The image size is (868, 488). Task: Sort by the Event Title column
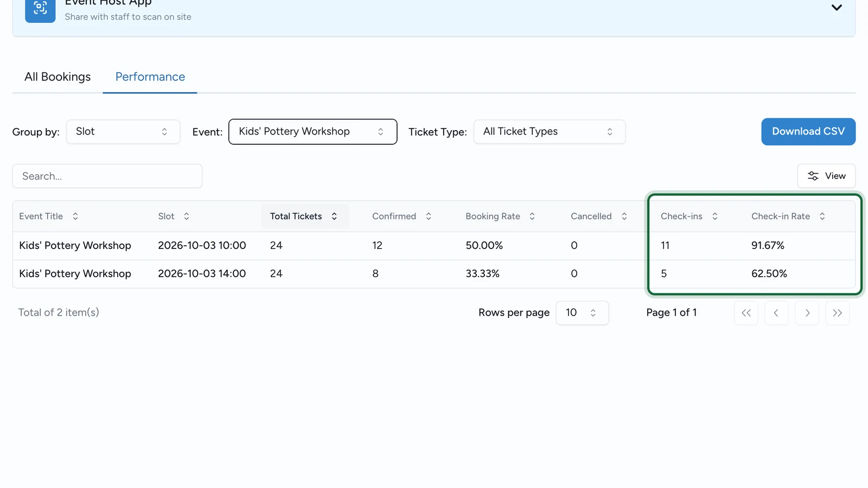(x=49, y=216)
